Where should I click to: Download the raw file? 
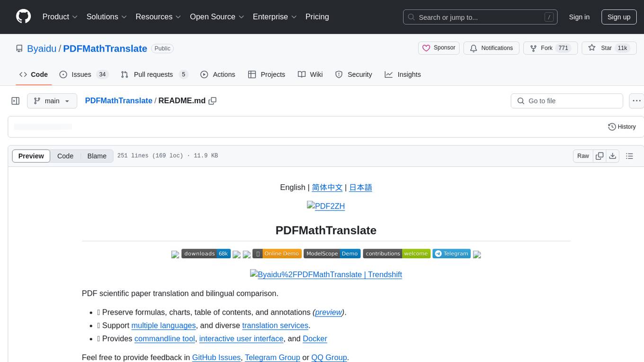click(x=612, y=156)
